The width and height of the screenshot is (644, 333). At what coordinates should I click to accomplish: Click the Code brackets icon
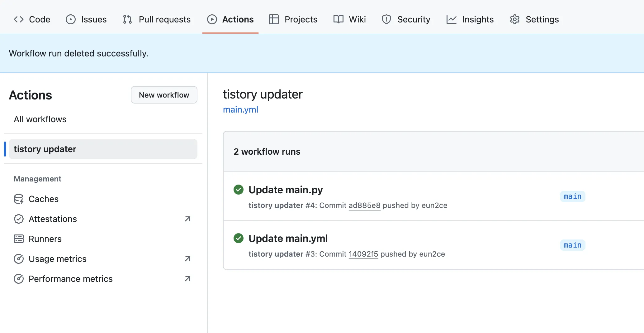click(x=19, y=19)
